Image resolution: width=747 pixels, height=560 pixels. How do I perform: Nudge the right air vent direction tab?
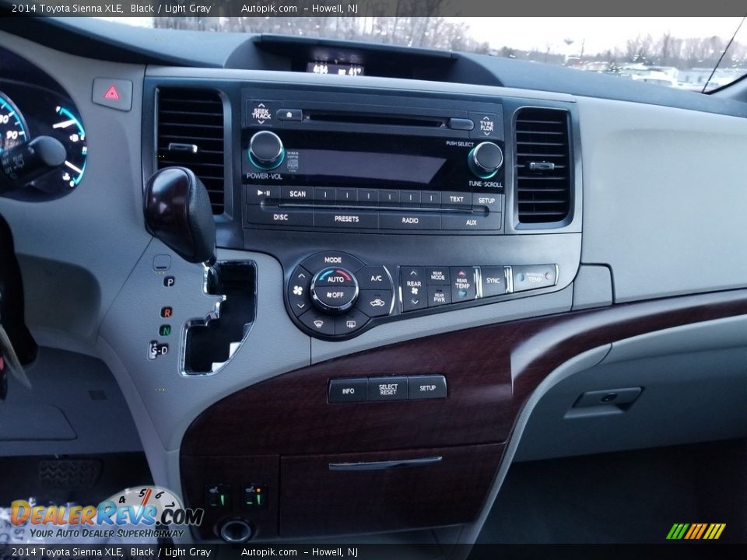[x=542, y=166]
